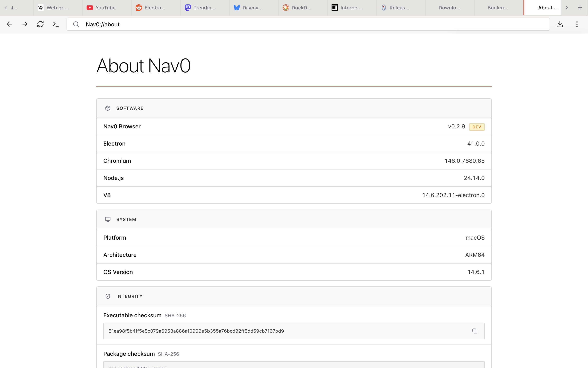Image resolution: width=588 pixels, height=368 pixels.
Task: Click the executable checksum hash text
Action: (196, 331)
